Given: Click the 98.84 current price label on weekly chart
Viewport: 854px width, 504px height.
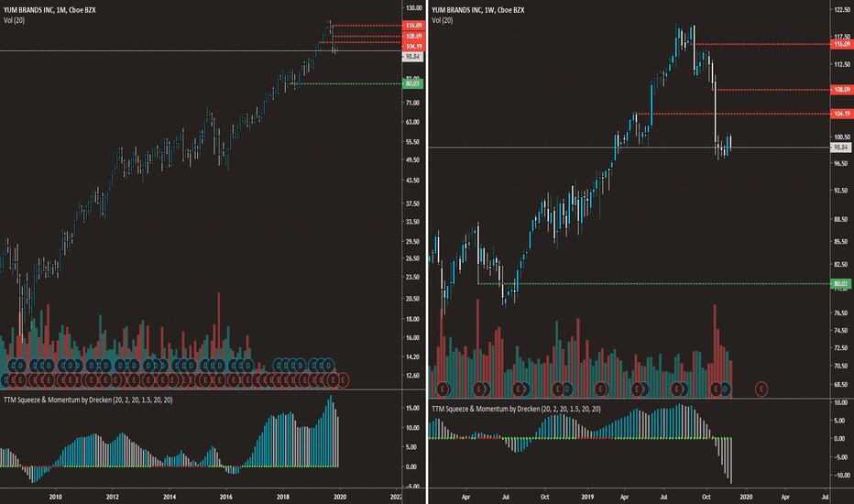Looking at the screenshot, I should tap(840, 148).
